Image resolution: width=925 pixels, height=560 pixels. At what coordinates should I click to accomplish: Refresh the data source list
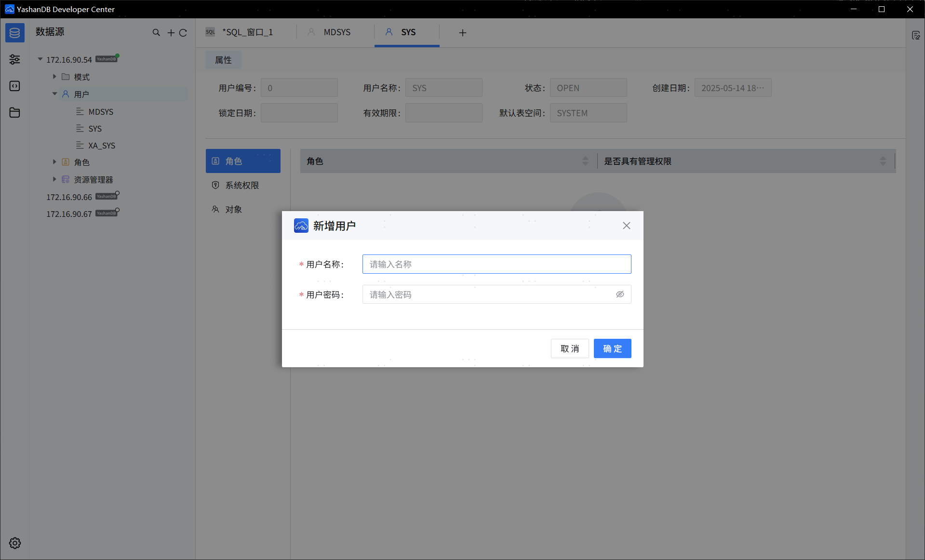(183, 33)
